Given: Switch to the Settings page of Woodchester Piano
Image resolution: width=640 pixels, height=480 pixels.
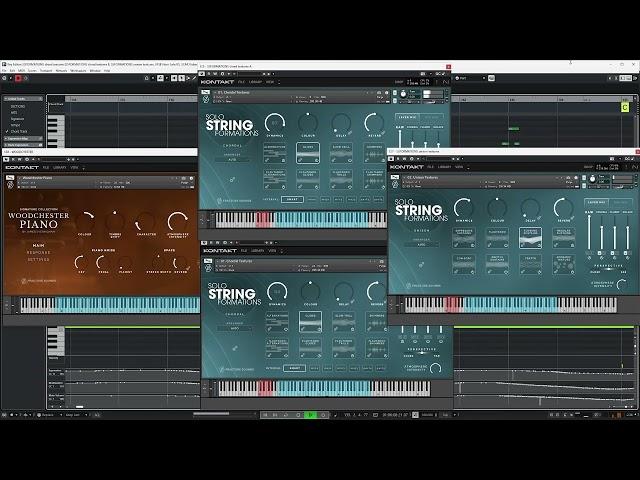Looking at the screenshot, I should click(38, 260).
